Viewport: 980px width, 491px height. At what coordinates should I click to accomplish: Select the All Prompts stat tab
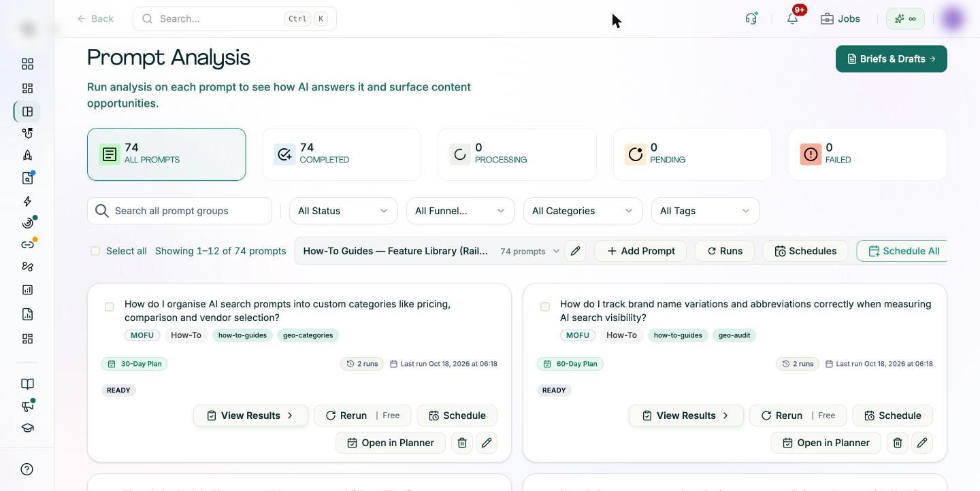click(166, 154)
